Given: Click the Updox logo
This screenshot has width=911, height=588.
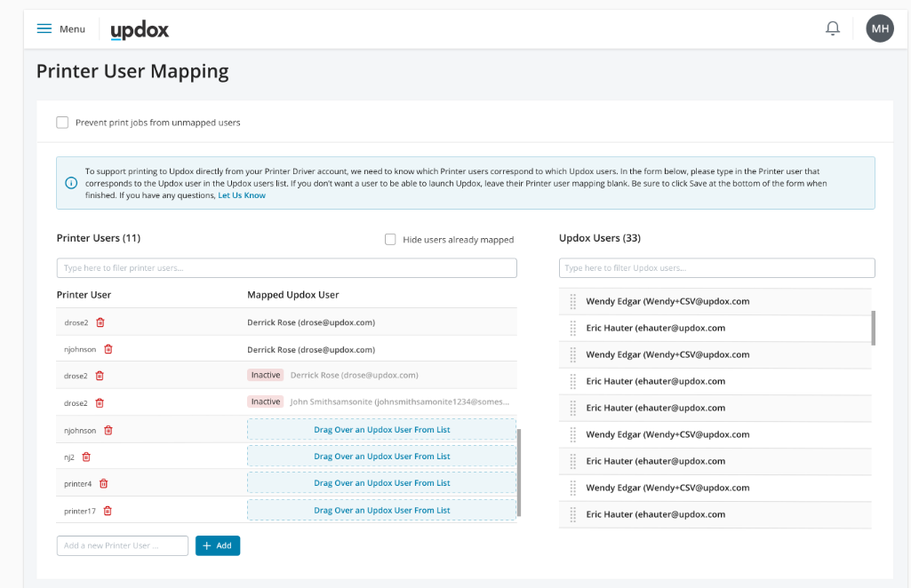Looking at the screenshot, I should tap(140, 30).
